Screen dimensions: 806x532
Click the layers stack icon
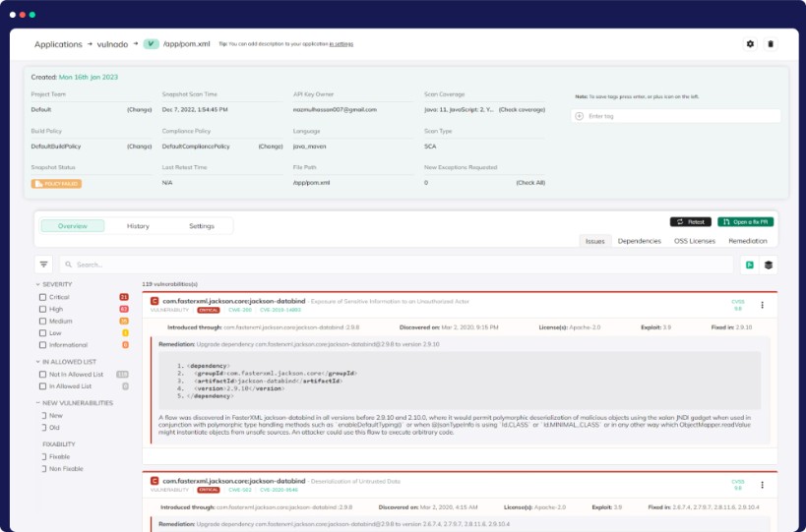pos(768,264)
